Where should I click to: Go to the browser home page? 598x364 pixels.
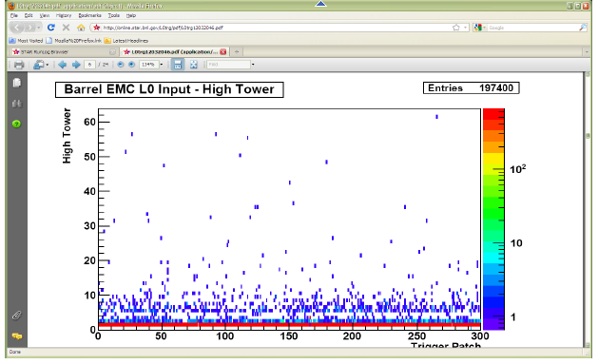pyautogui.click(x=81, y=28)
